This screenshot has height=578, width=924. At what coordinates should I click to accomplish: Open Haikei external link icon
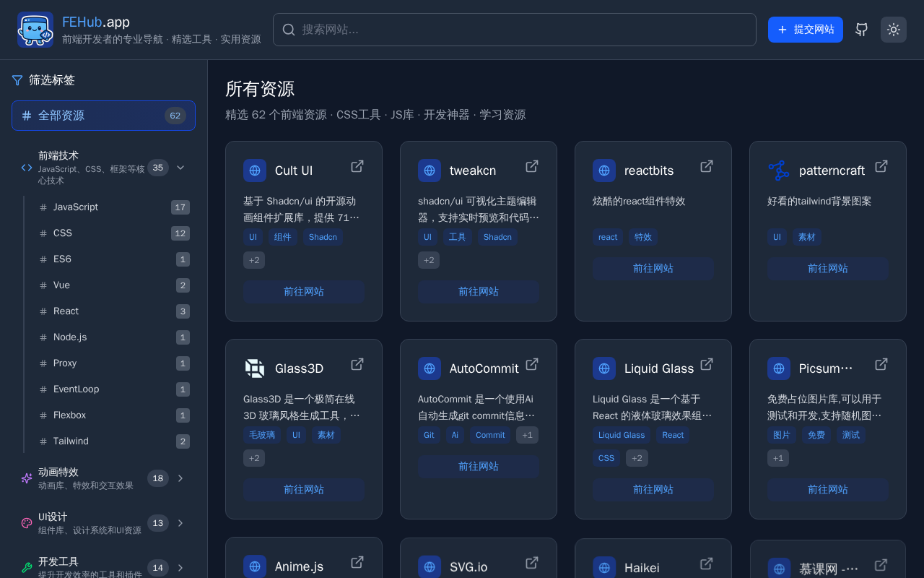click(x=707, y=563)
